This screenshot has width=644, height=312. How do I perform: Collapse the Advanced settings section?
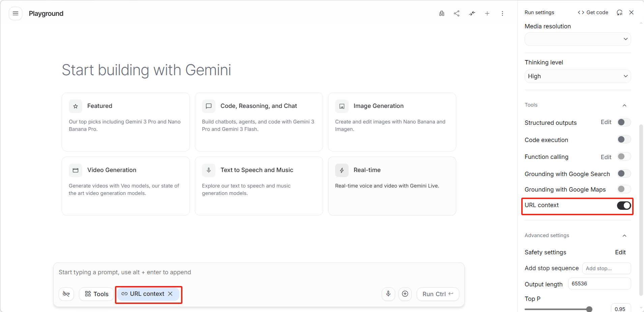(624, 236)
